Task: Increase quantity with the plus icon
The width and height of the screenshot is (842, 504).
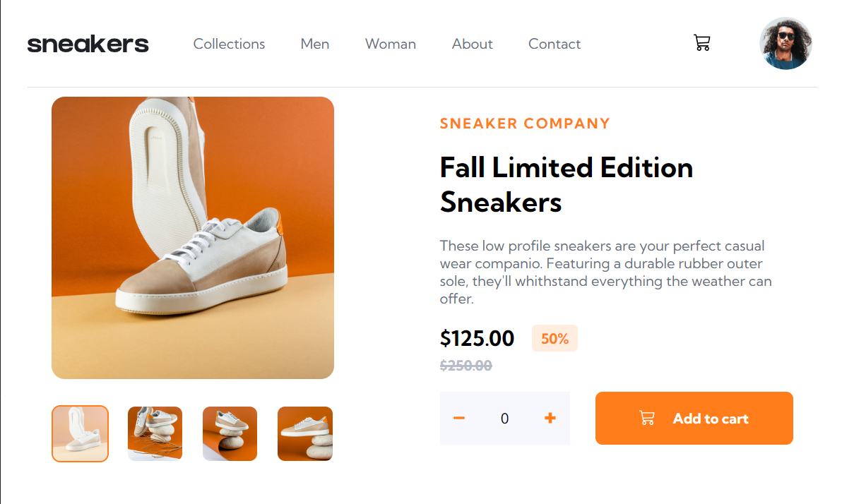Action: tap(550, 418)
